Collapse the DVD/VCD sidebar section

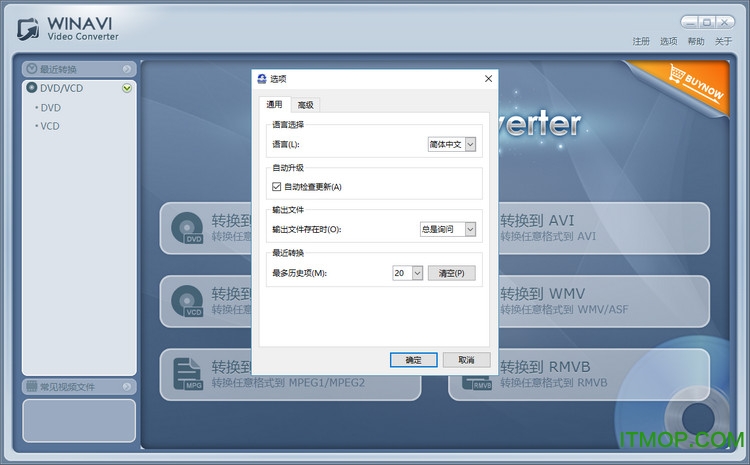click(126, 88)
